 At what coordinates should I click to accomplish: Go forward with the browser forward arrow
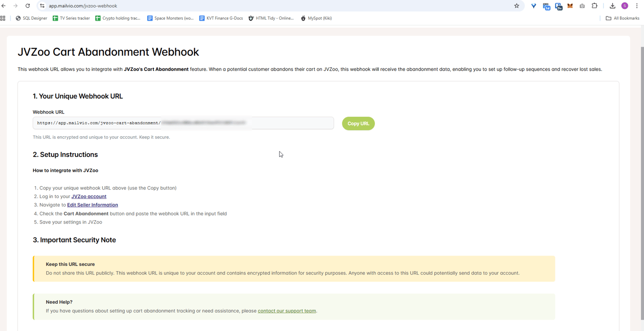pyautogui.click(x=16, y=6)
